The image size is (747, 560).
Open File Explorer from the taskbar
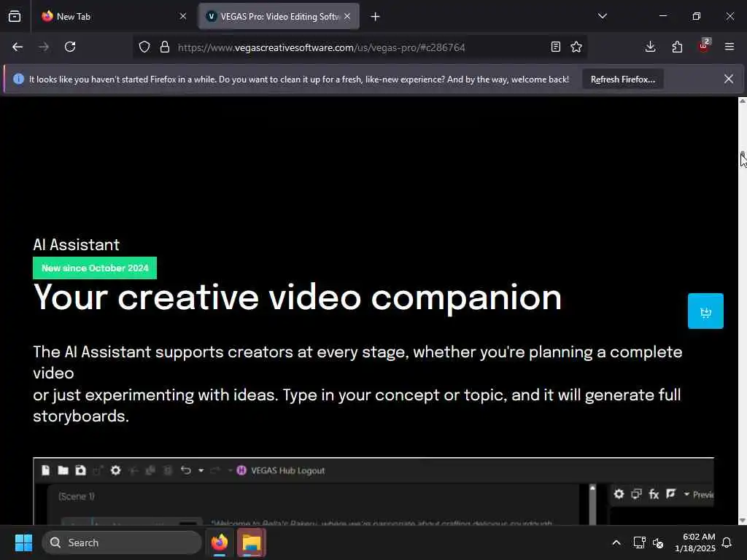tap(252, 542)
